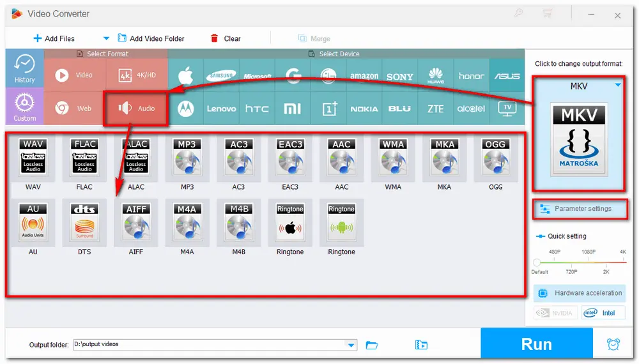Screen dimensions: 639x364
Task: Open the Motorola device presets
Action: tap(186, 109)
